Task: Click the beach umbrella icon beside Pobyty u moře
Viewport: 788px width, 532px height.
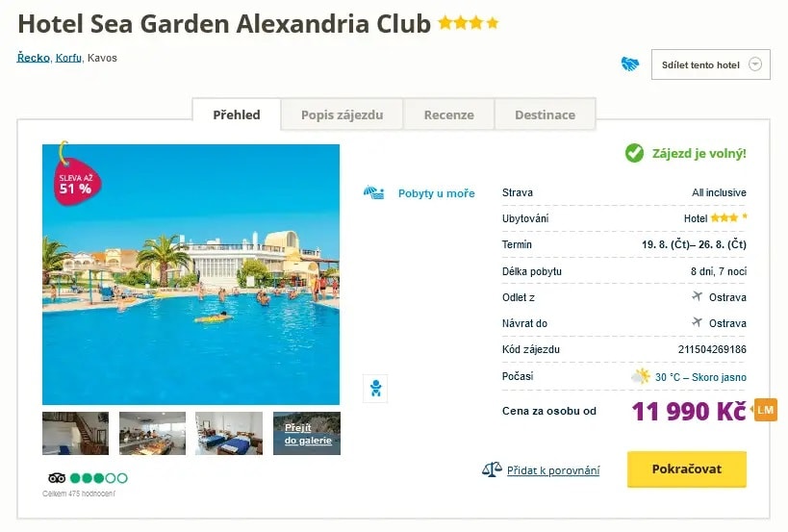Action: [373, 192]
